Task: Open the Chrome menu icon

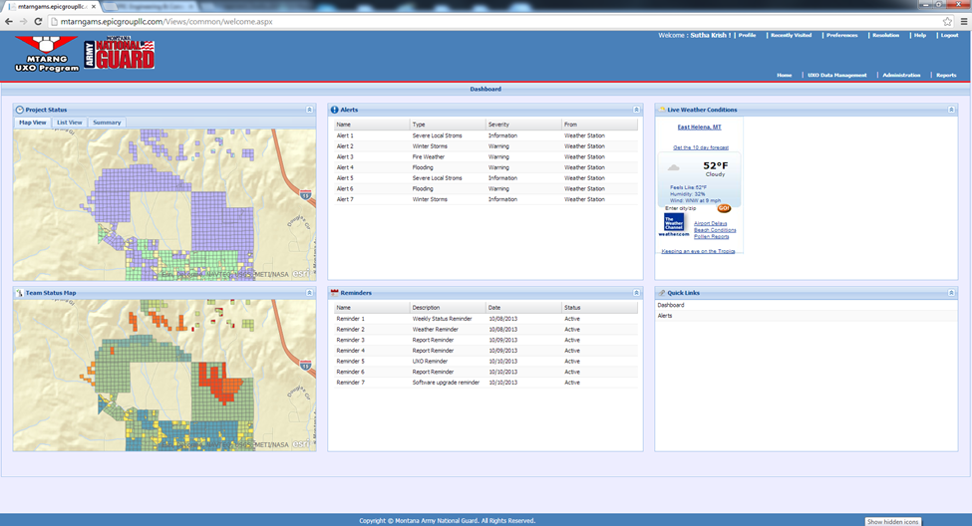Action: (963, 21)
